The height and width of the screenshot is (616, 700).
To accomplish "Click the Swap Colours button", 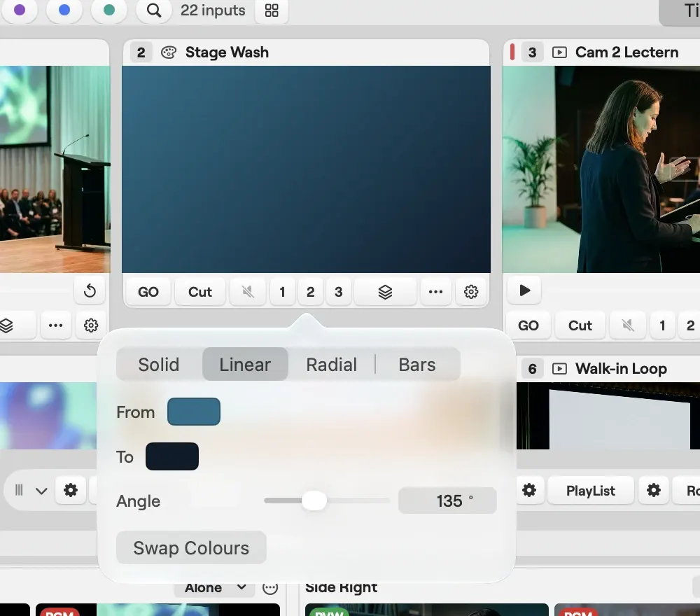I will click(x=191, y=547).
